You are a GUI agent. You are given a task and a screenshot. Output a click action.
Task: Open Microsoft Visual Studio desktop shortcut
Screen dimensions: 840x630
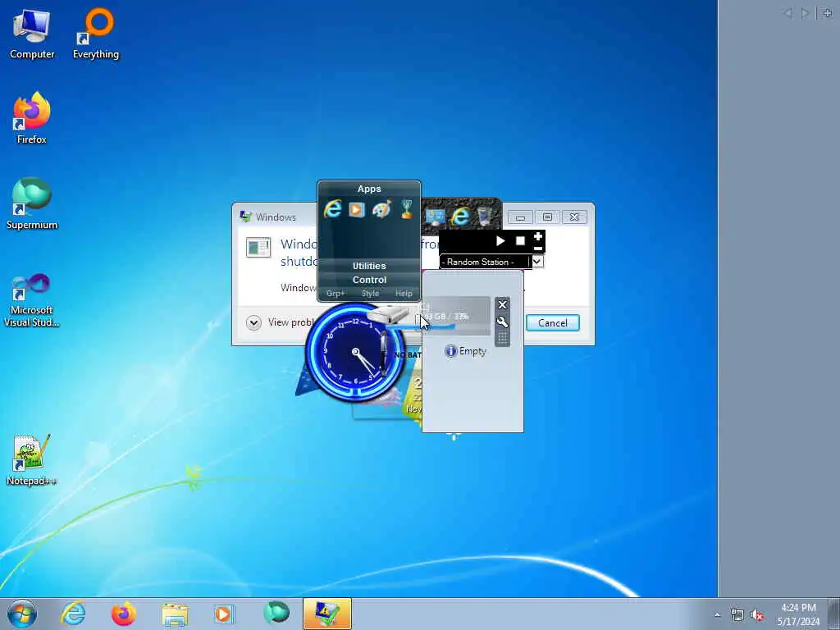tap(32, 300)
